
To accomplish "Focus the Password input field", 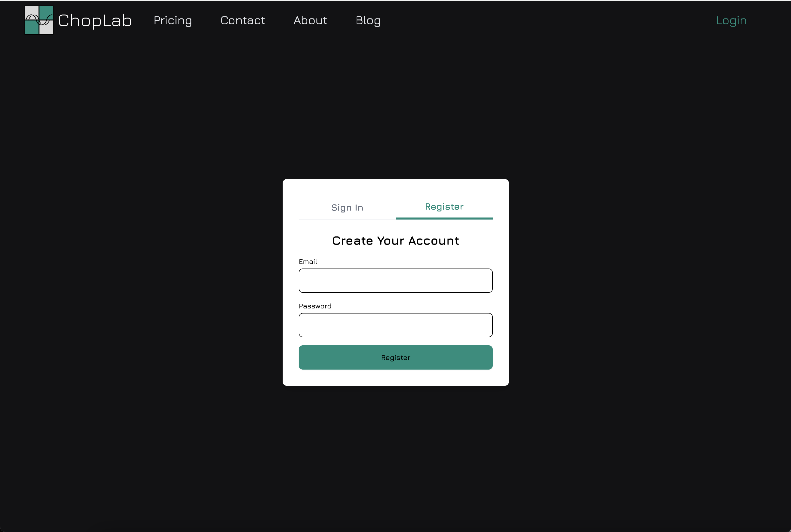I will point(395,325).
